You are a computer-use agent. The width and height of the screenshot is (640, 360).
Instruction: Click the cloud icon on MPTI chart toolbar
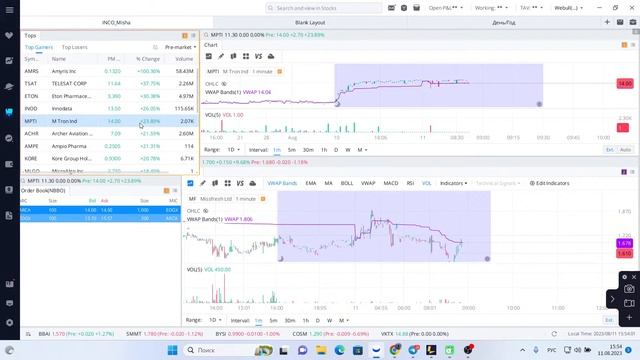point(271,56)
